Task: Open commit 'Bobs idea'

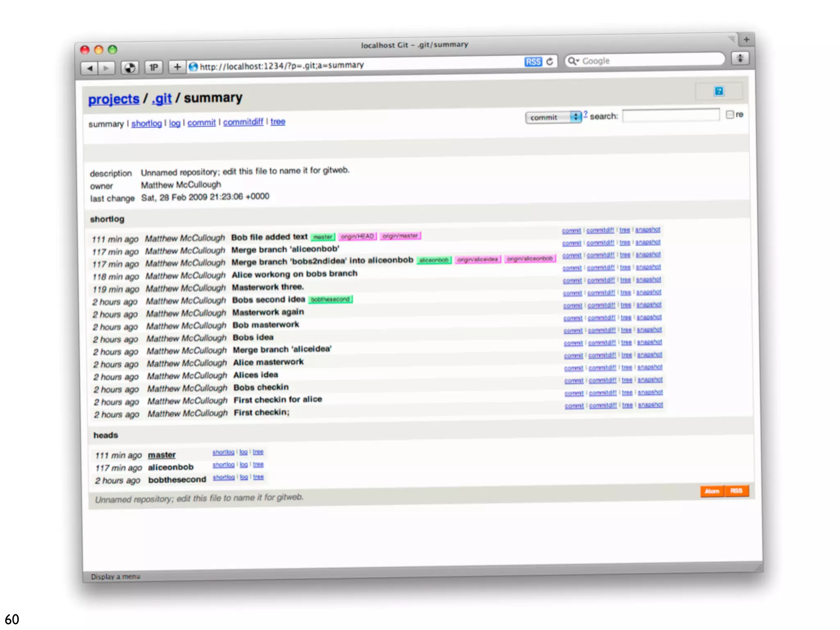Action: click(x=253, y=337)
